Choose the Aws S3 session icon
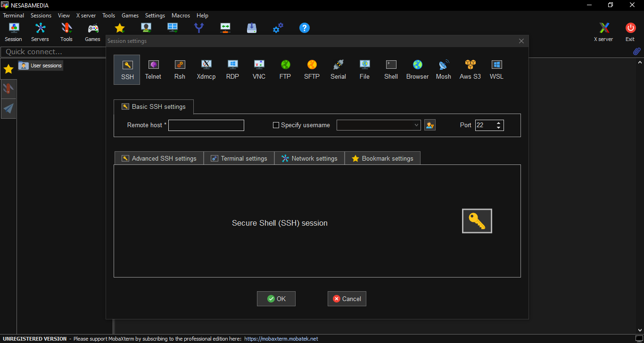 pos(470,69)
